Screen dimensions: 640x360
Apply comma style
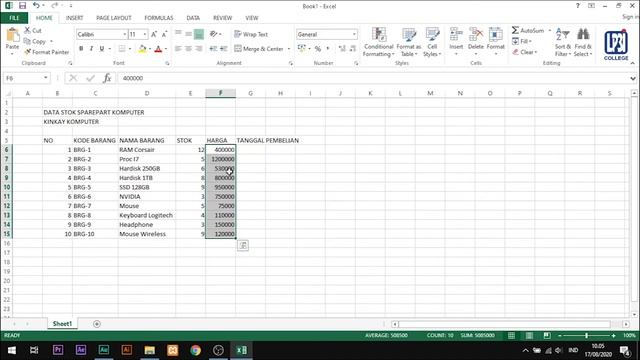pyautogui.click(x=328, y=49)
